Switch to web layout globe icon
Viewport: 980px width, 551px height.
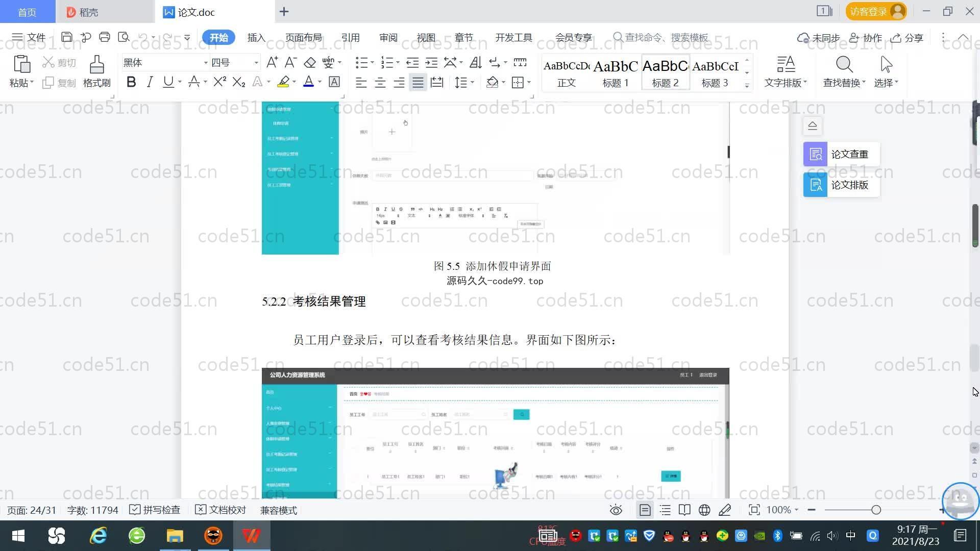704,510
